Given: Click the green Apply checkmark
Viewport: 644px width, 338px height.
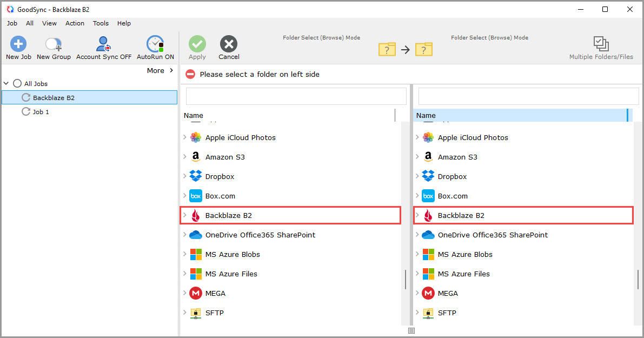Looking at the screenshot, I should pyautogui.click(x=197, y=44).
